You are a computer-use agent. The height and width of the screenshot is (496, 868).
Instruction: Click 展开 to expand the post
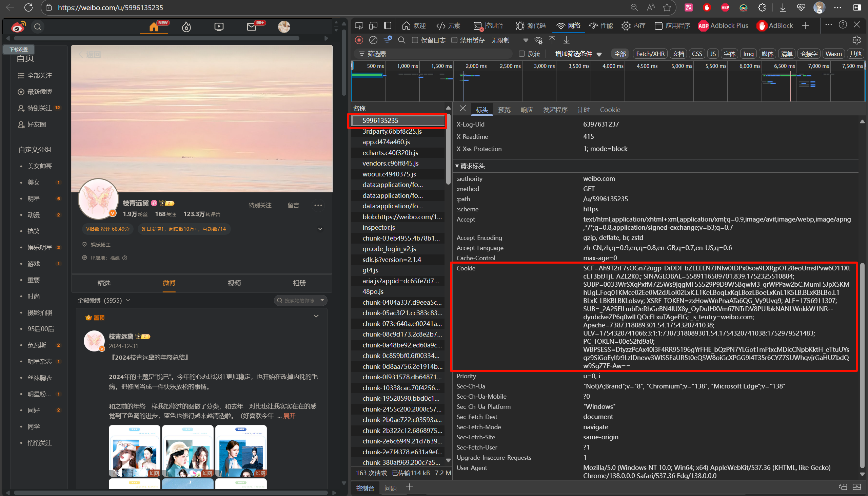289,416
